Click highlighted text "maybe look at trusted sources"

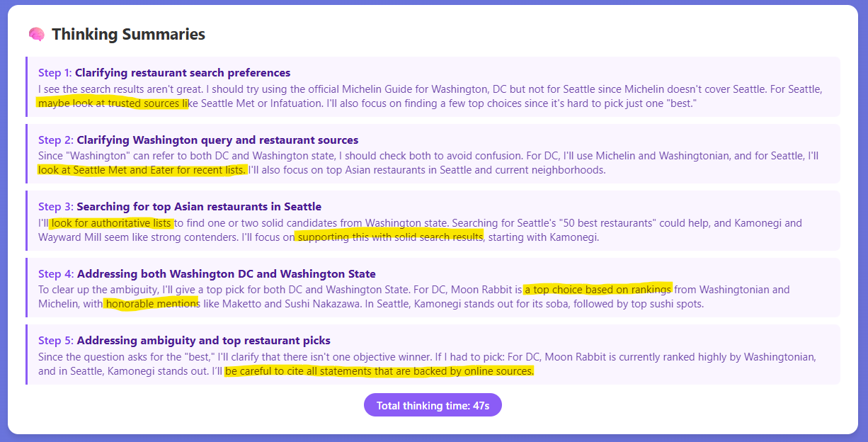coord(113,104)
